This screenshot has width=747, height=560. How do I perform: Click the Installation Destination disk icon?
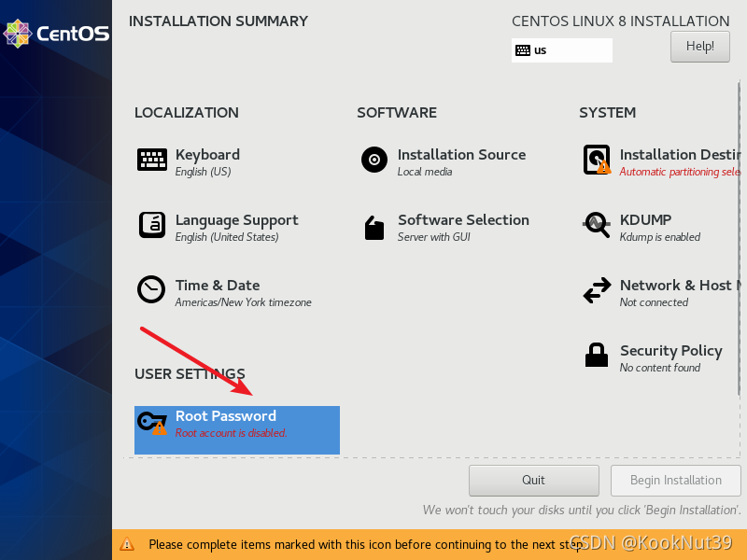[x=597, y=160]
